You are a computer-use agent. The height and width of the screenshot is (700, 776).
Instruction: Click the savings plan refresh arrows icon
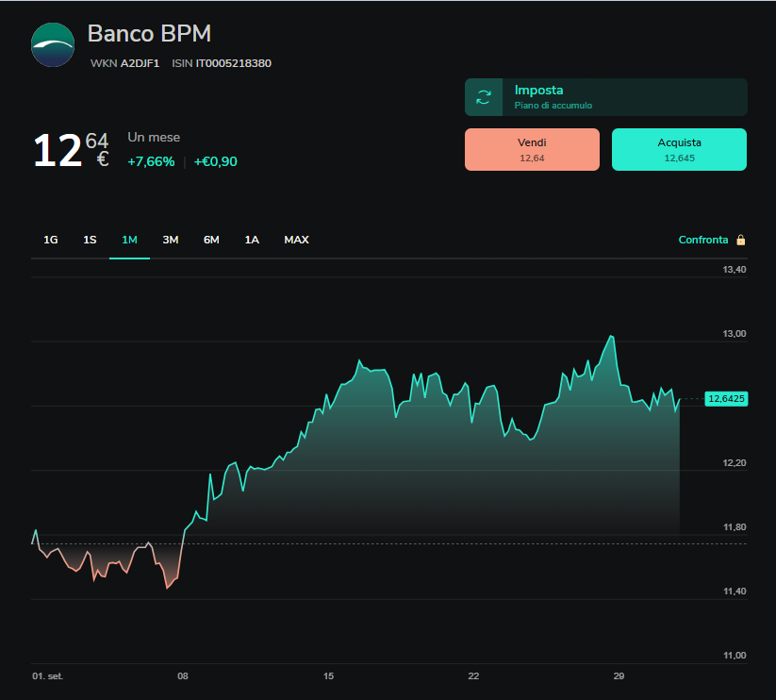coord(484,97)
